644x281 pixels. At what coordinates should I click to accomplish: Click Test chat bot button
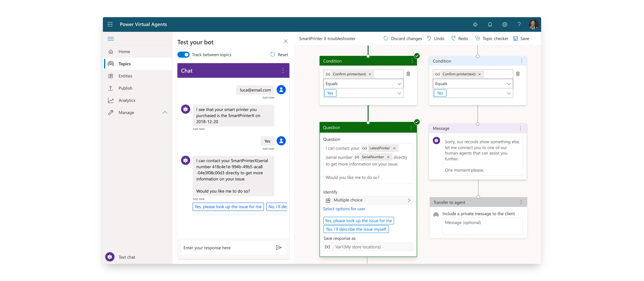click(x=110, y=257)
